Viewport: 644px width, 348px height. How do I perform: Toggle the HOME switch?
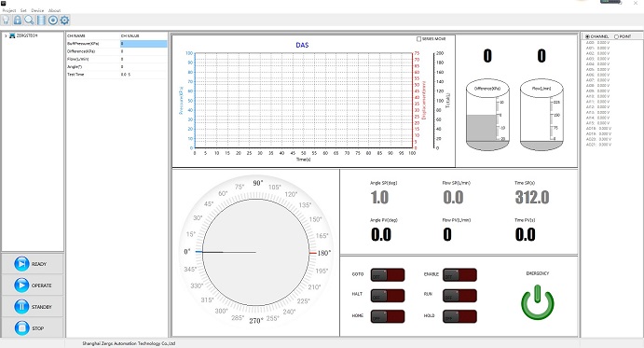coord(388,316)
